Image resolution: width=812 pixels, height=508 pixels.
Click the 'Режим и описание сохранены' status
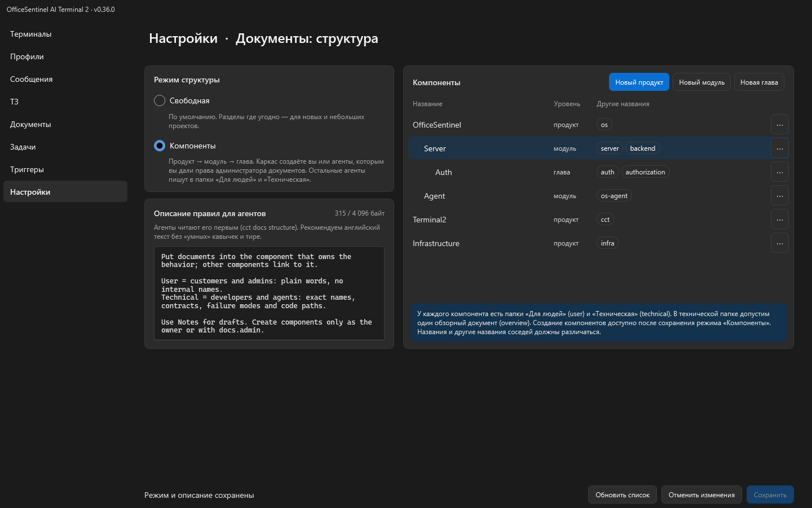point(199,495)
